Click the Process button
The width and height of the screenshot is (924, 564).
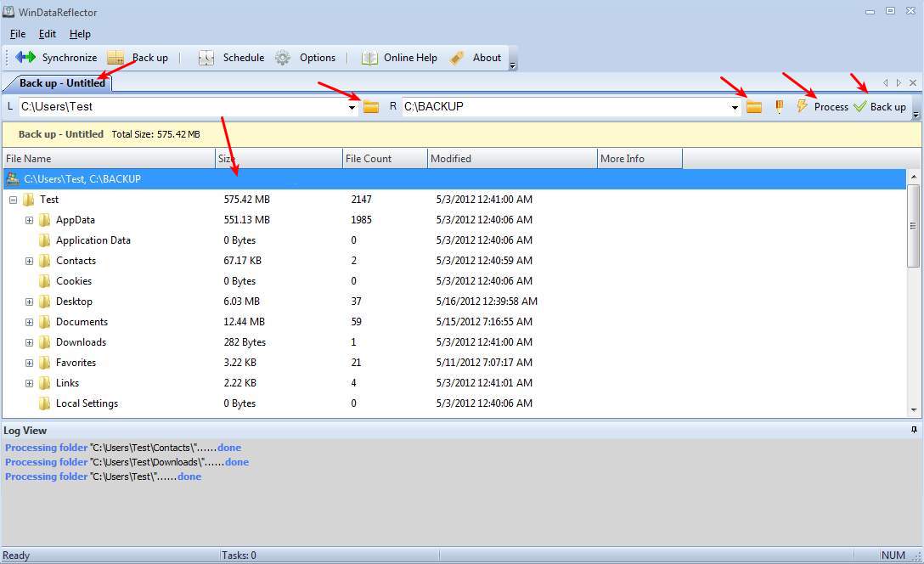click(821, 107)
